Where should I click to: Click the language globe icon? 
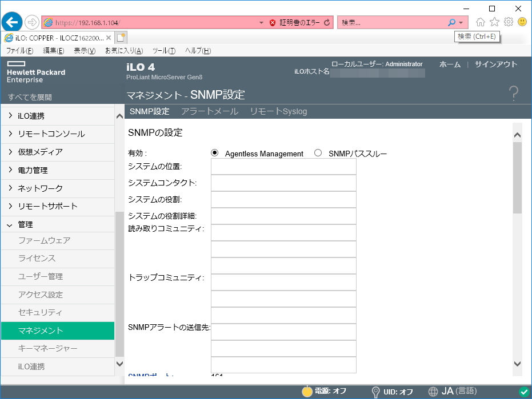coord(433,392)
